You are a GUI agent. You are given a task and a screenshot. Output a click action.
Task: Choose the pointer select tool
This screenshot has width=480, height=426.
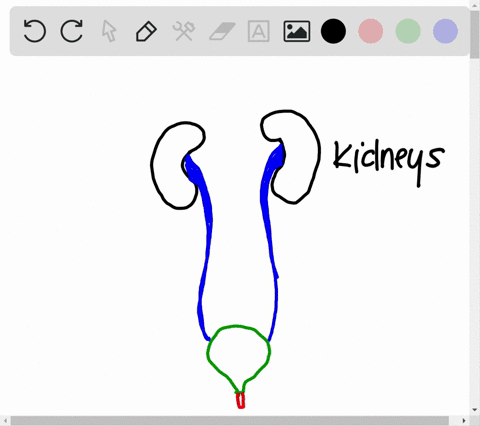(109, 31)
